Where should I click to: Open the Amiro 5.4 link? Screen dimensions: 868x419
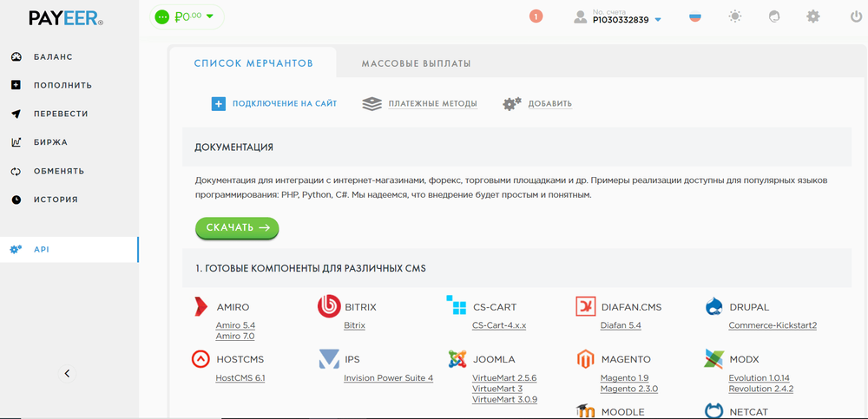coord(235,325)
